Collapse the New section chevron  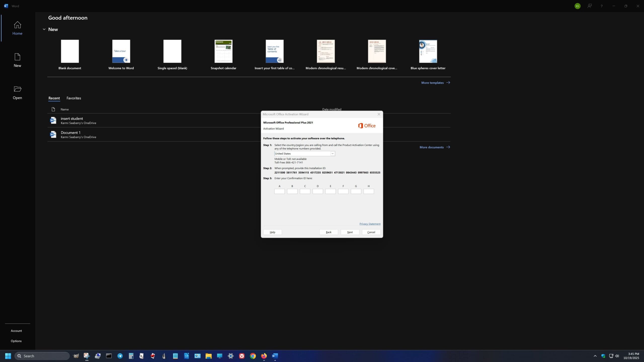44,29
